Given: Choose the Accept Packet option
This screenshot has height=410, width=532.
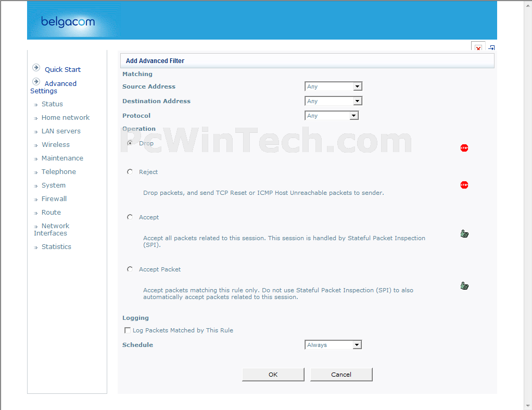Looking at the screenshot, I should click(130, 269).
